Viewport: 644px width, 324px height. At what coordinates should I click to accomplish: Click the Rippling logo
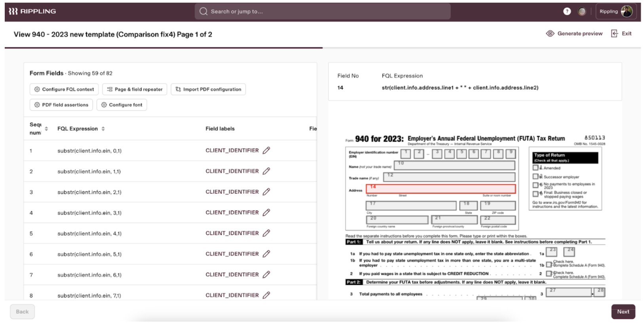(32, 11)
